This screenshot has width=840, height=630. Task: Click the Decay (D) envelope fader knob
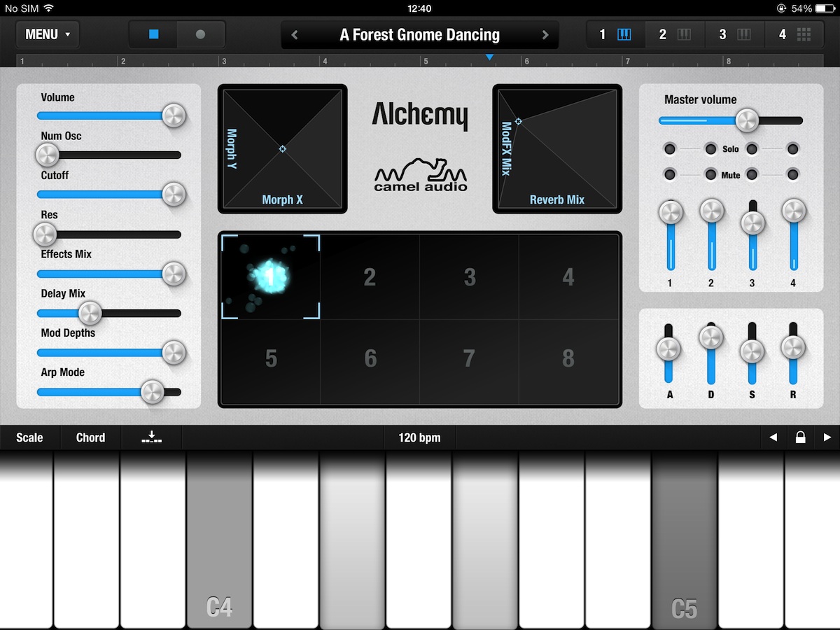tap(710, 337)
